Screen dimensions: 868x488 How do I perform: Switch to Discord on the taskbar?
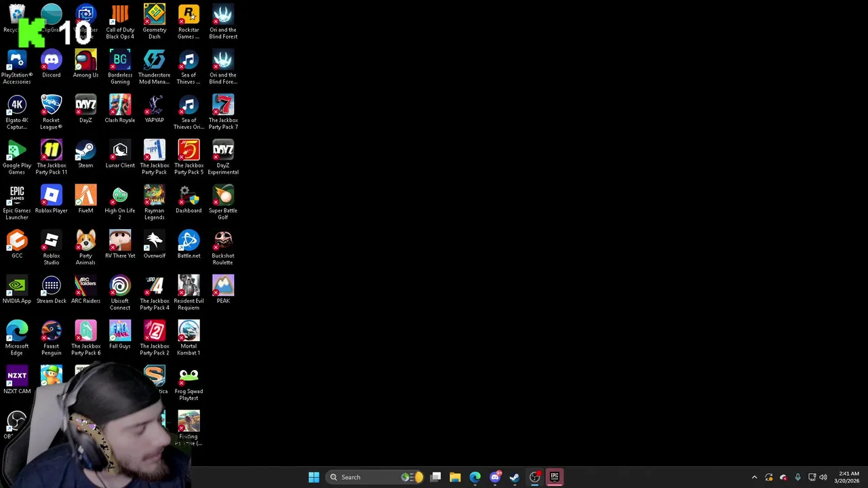495,477
